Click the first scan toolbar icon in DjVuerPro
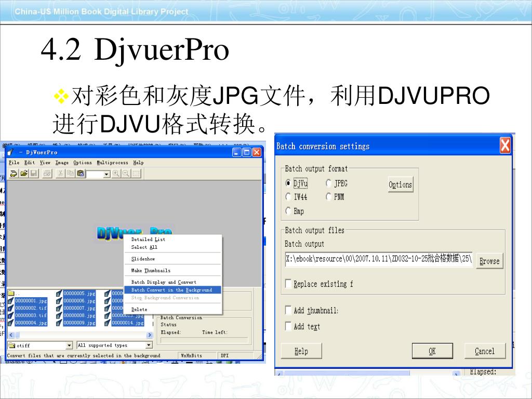 click(14, 174)
